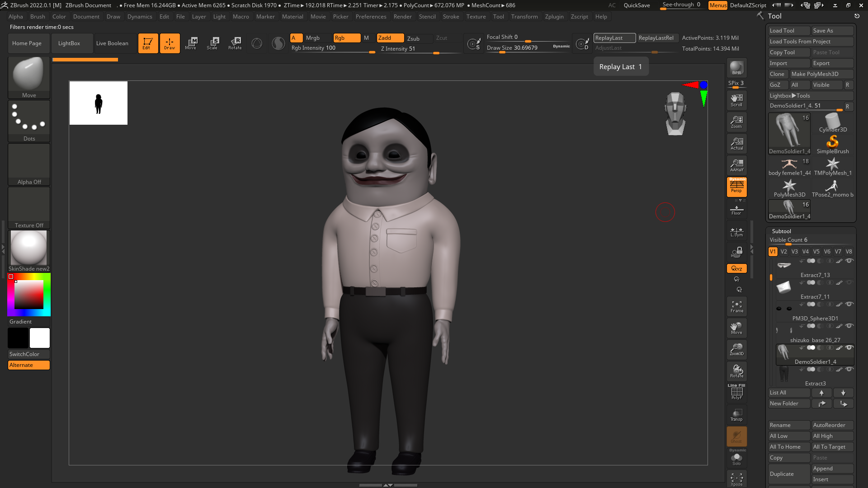Image resolution: width=868 pixels, height=488 pixels.
Task: Select the Scale gizmo tool
Action: [212, 43]
